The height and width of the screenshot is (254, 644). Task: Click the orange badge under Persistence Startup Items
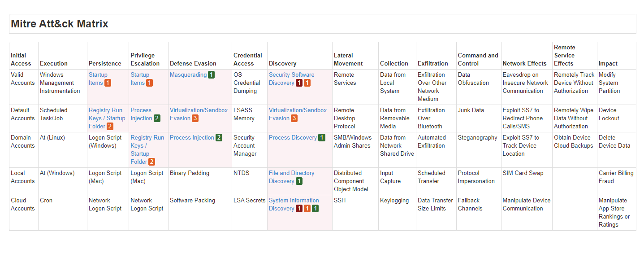pyautogui.click(x=108, y=83)
